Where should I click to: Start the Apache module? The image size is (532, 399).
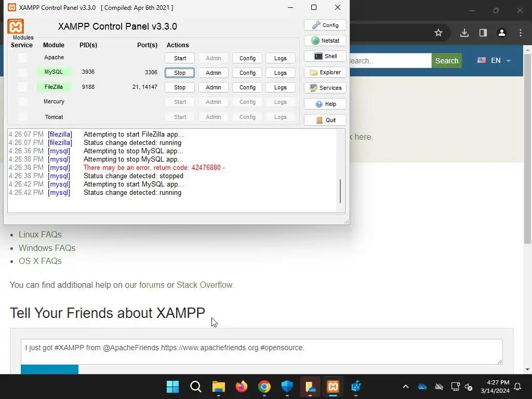pyautogui.click(x=180, y=58)
